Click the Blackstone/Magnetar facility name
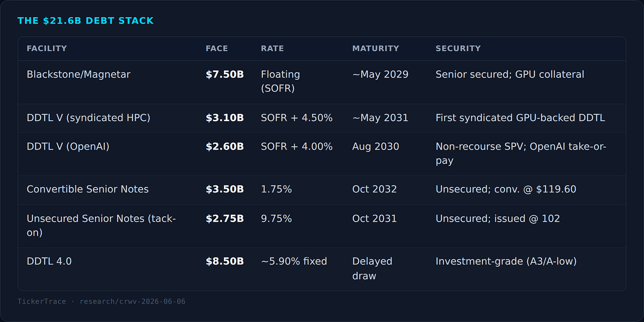Image resolution: width=644 pixels, height=322 pixels. [78, 74]
